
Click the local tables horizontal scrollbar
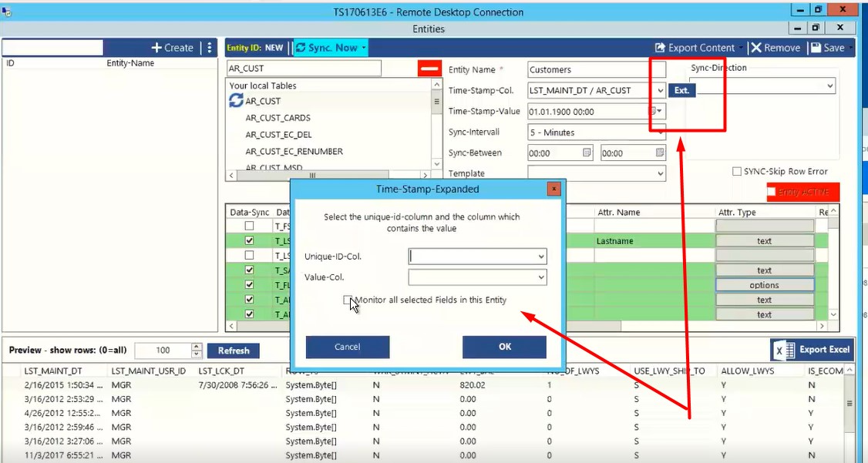pos(311,176)
